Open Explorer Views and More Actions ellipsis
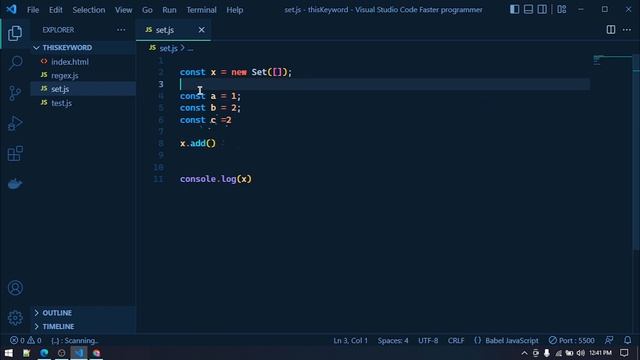This screenshot has height=360, width=640. click(121, 30)
